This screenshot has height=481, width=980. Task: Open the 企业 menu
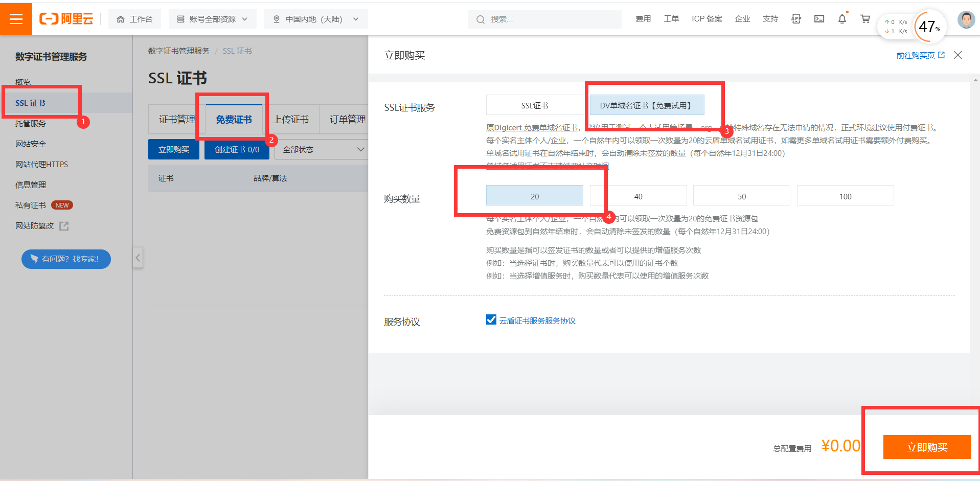tap(742, 19)
